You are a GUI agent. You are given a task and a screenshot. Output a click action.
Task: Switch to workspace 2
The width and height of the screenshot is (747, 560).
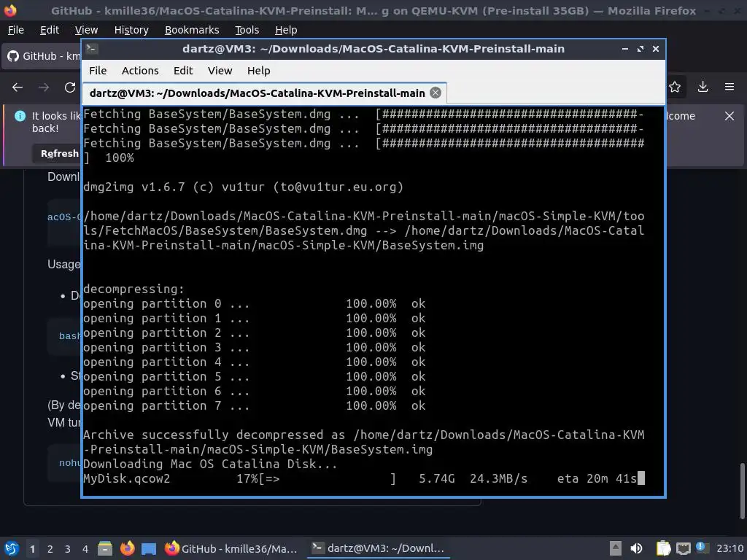(x=50, y=549)
